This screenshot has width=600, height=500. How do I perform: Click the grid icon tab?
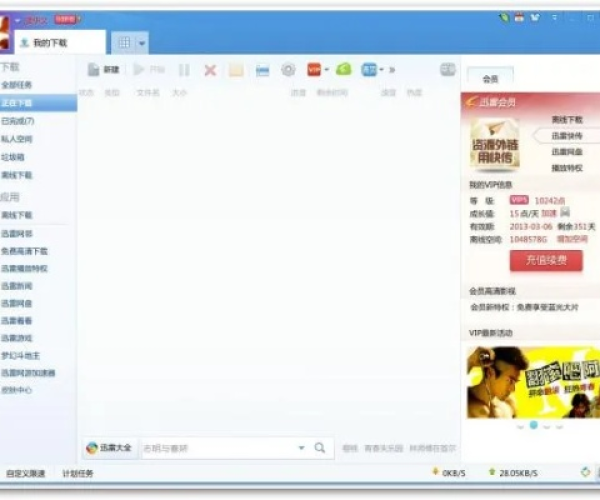[x=124, y=42]
